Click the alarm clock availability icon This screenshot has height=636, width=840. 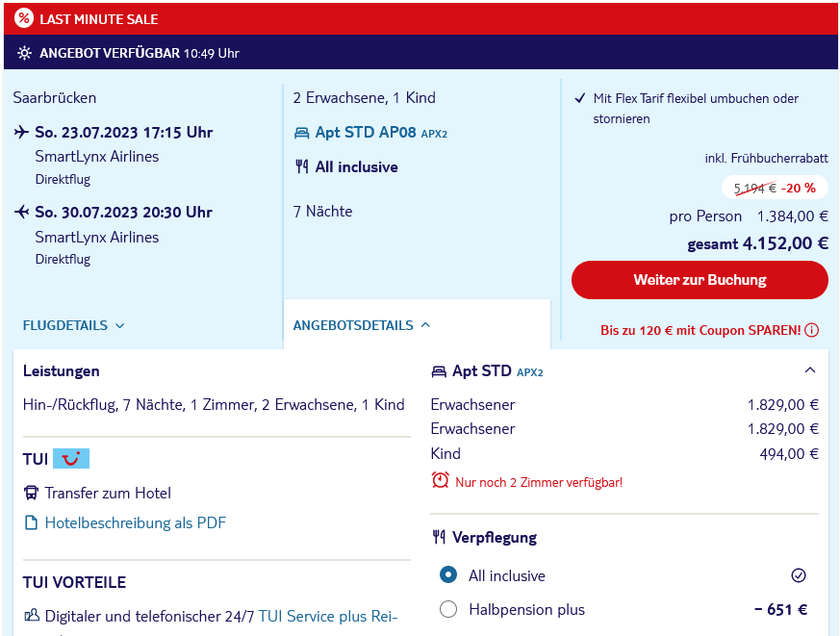[441, 480]
